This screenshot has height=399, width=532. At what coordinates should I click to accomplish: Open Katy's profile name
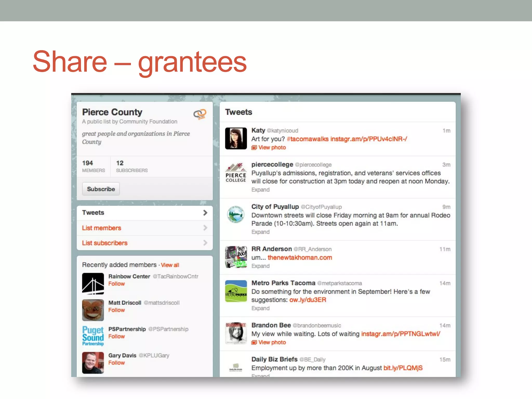coord(258,130)
